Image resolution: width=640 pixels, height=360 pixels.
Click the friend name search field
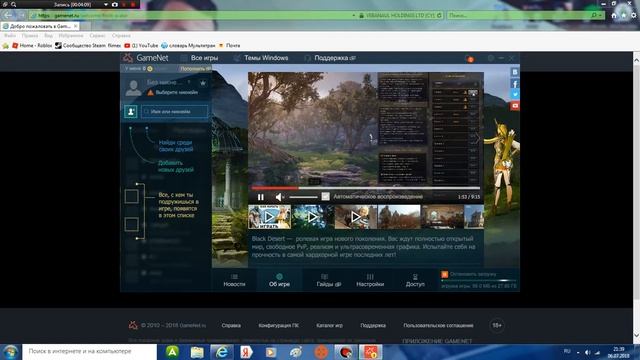click(175, 111)
